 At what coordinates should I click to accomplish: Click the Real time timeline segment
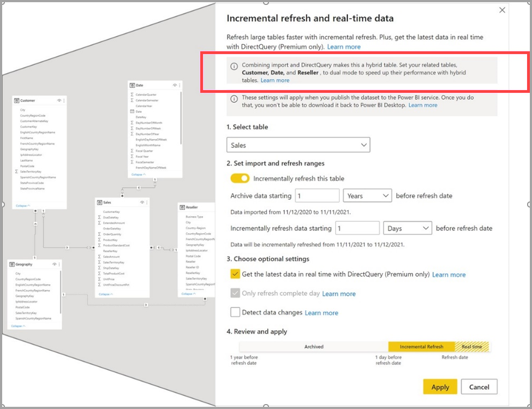point(472,347)
